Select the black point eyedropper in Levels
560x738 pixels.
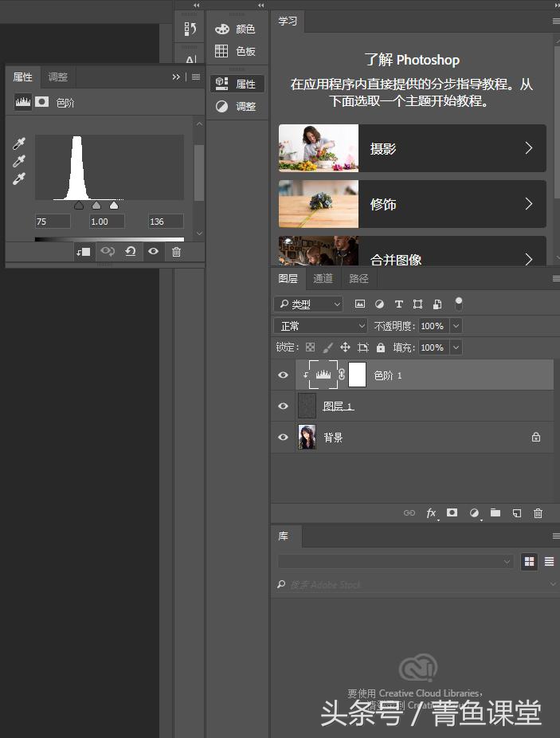coord(19,144)
